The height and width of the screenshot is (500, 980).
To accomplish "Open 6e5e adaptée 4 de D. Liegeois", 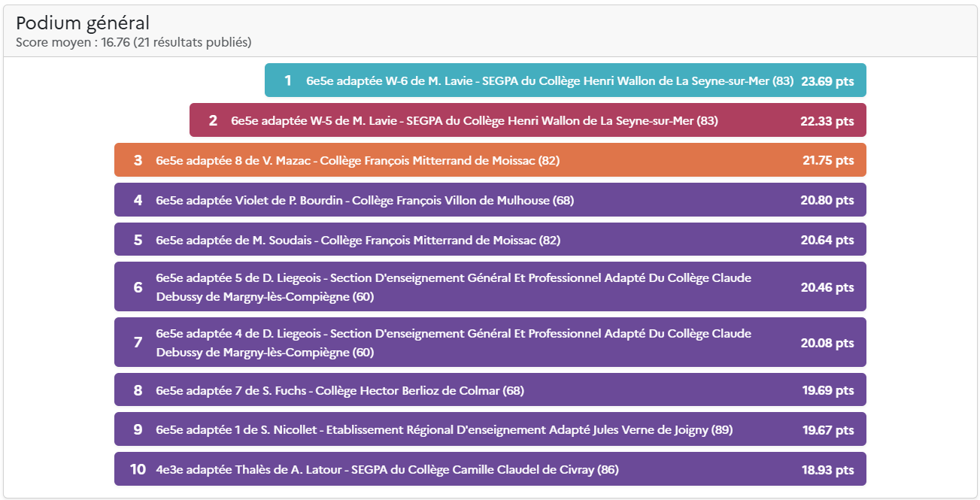I will 453,342.
